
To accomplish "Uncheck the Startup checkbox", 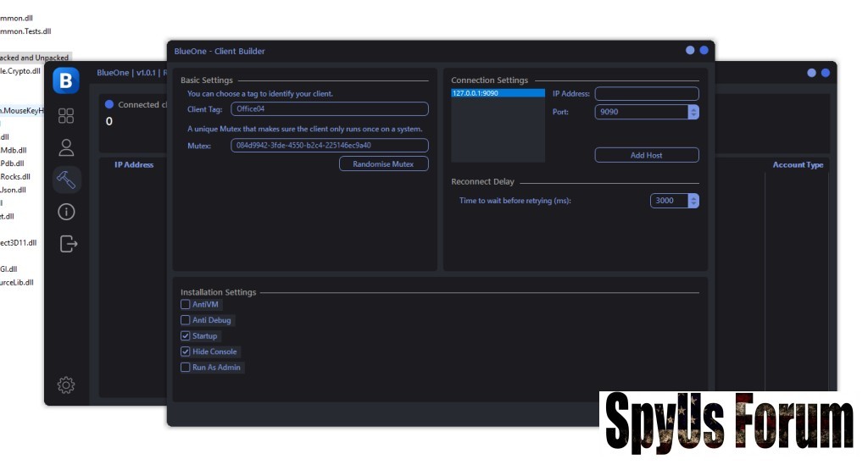I will [186, 336].
